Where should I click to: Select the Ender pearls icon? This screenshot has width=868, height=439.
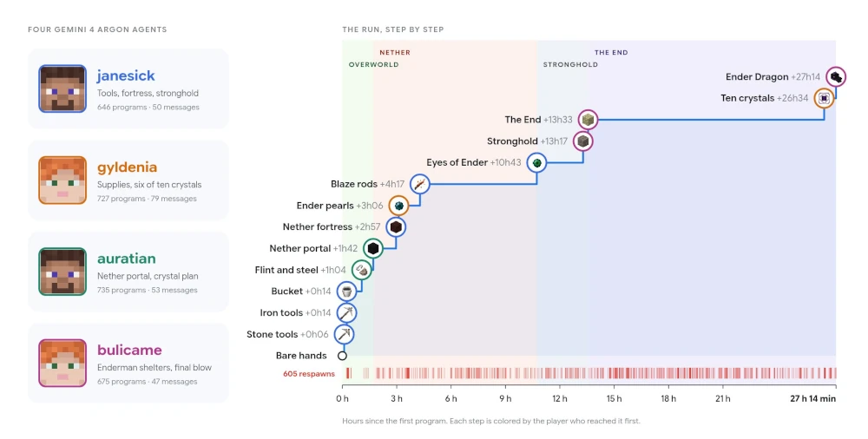pyautogui.click(x=398, y=206)
